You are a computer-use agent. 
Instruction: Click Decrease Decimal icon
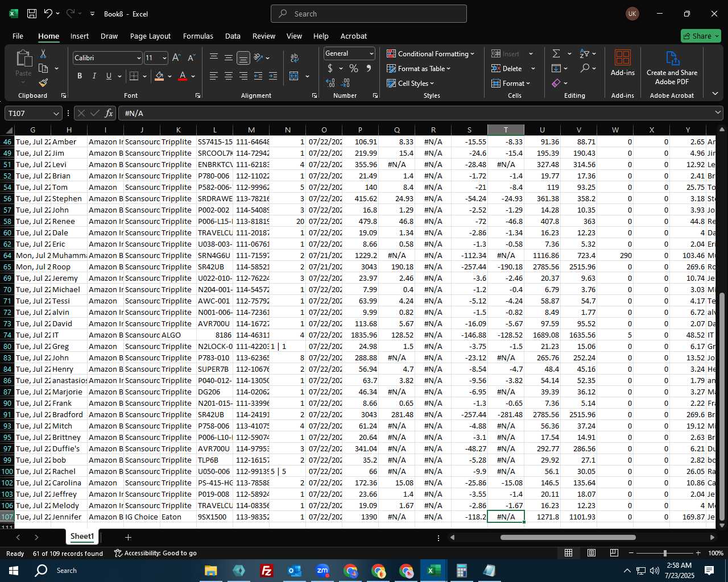(346, 83)
